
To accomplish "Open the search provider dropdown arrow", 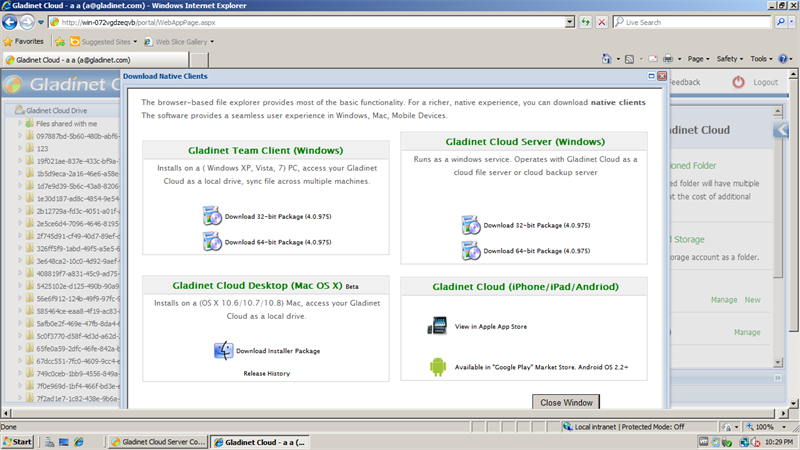I will pos(792,22).
